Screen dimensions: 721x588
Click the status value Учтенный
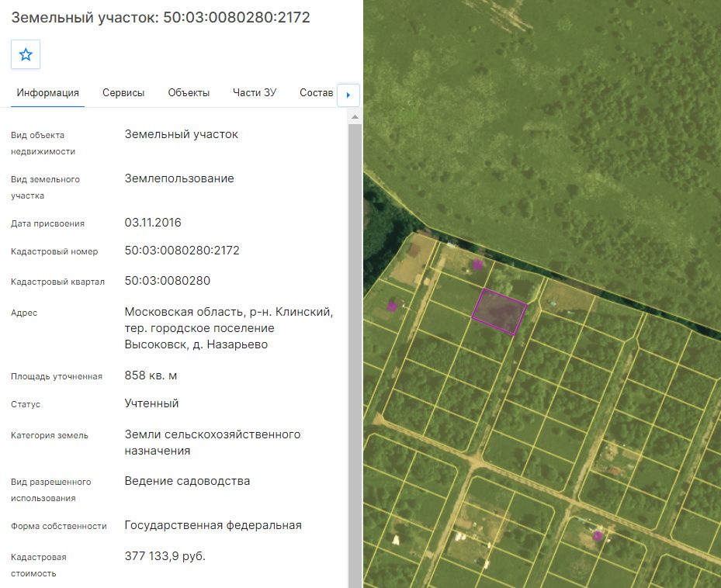tap(152, 403)
